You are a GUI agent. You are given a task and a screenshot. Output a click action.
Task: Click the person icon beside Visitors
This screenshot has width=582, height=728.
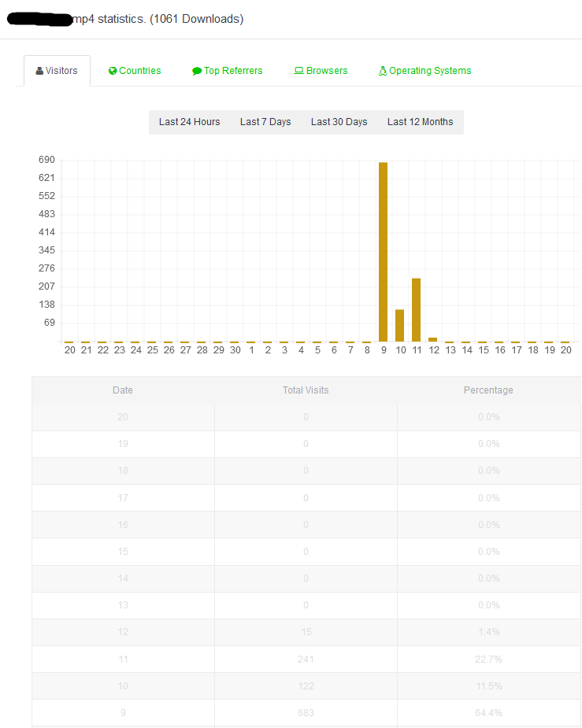point(39,71)
